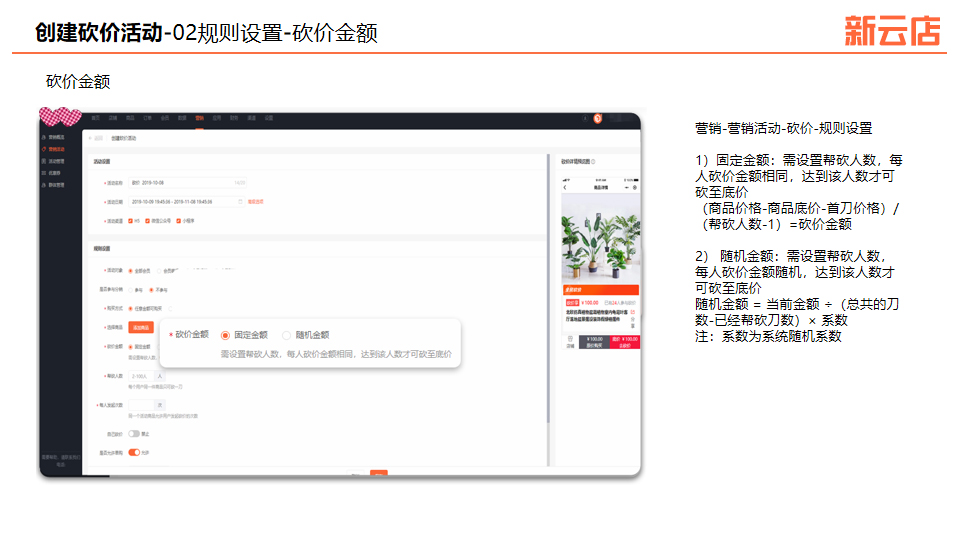Click the highlighted orange sidebar item icon
The height and width of the screenshot is (540, 960).
[44, 149]
